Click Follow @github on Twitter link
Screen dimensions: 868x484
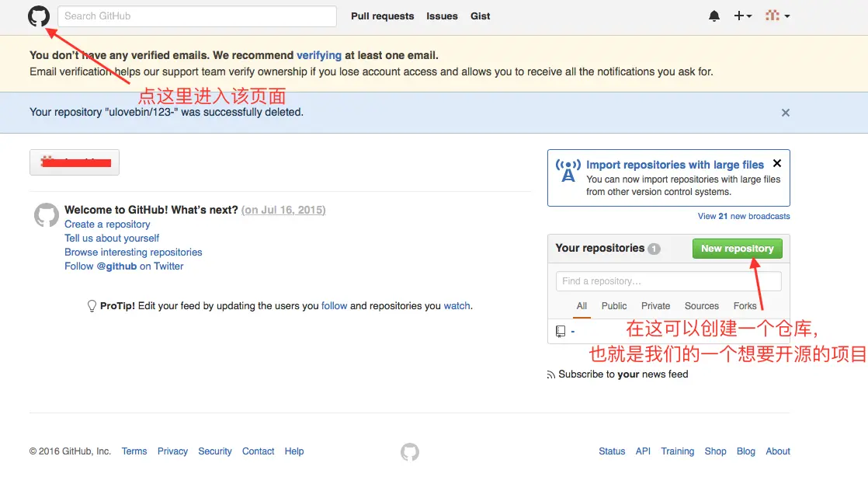(124, 266)
